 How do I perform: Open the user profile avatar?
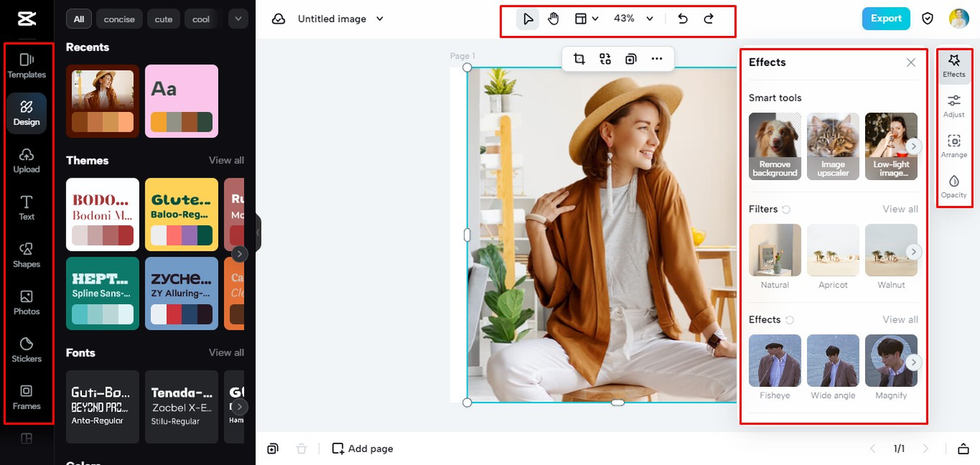[959, 18]
